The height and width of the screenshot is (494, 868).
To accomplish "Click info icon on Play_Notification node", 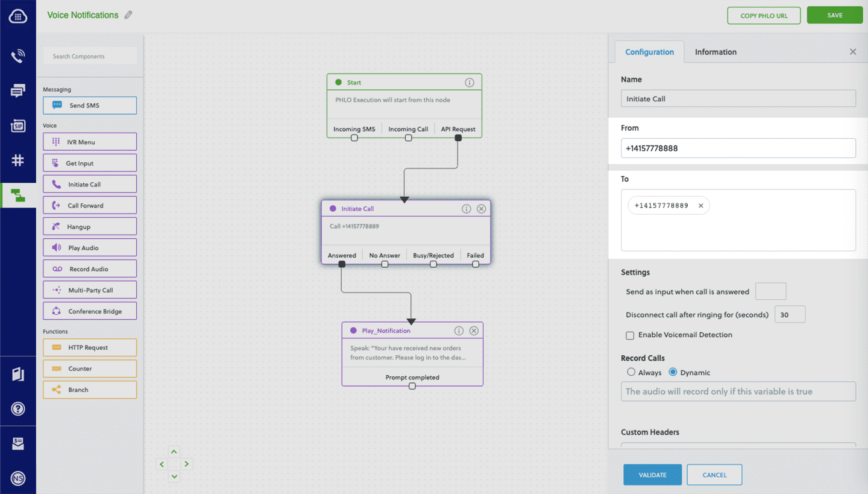I will [x=459, y=331].
